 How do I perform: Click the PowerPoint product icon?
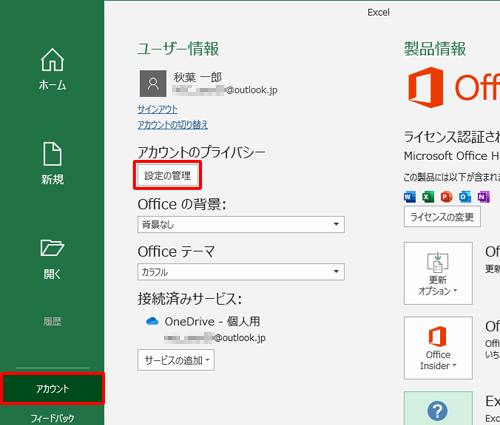click(446, 197)
